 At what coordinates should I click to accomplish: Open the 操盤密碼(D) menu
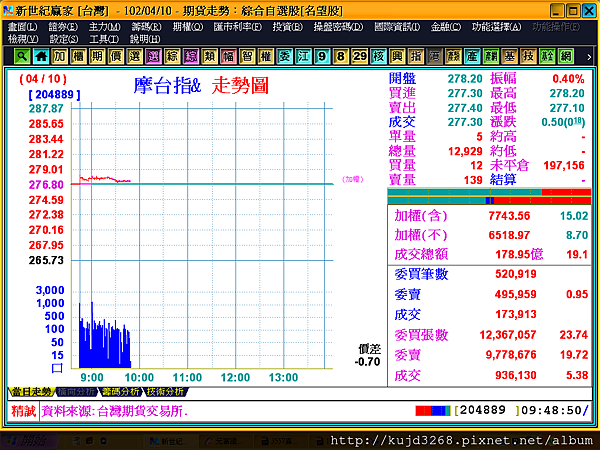(338, 27)
